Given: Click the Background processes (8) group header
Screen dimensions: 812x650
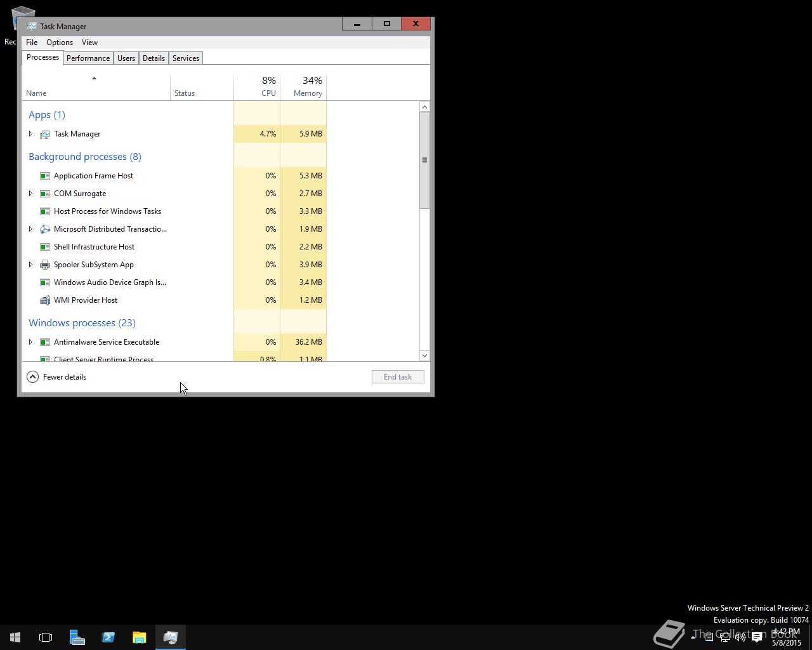Looking at the screenshot, I should (85, 157).
